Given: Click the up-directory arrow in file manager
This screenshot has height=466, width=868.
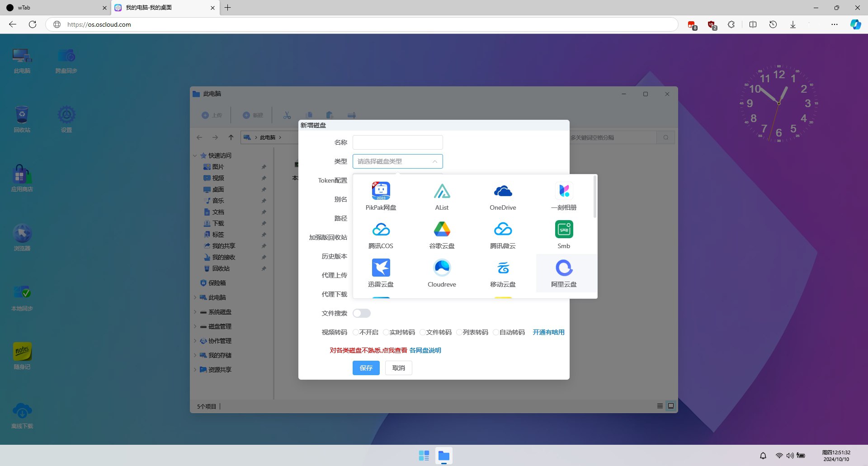Looking at the screenshot, I should pyautogui.click(x=231, y=137).
